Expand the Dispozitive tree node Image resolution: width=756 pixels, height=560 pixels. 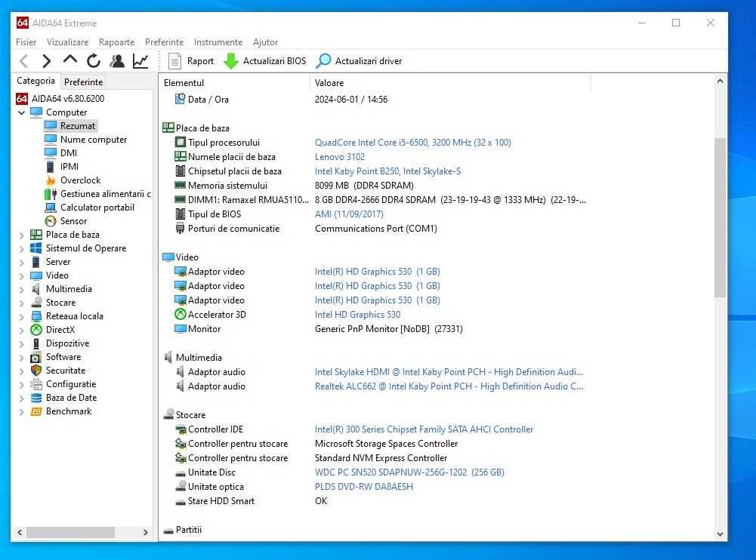point(21,343)
